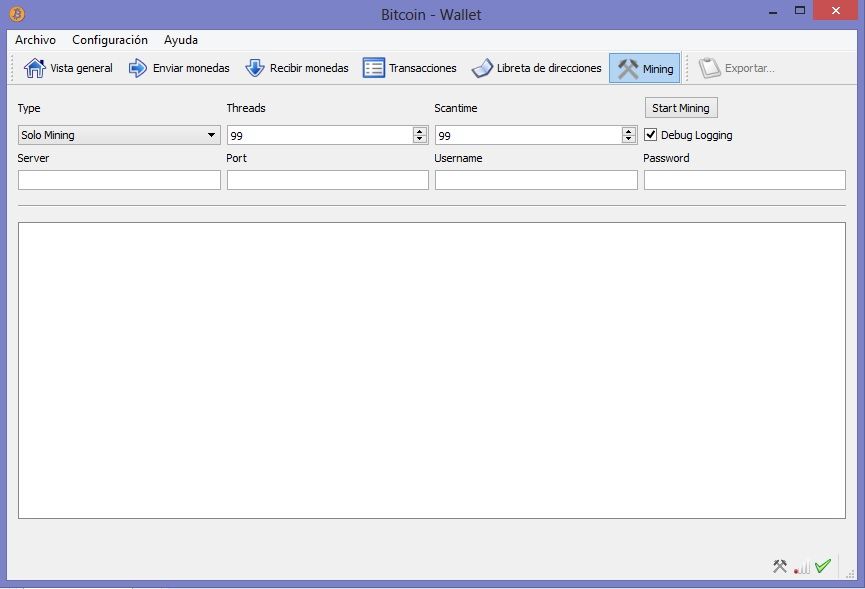Screen dimensions: 865x589
Task: Show the Transacciones list
Action: pos(409,68)
